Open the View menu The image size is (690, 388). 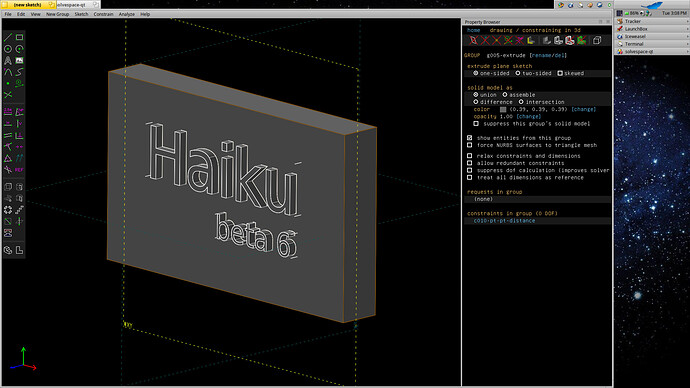tap(35, 14)
